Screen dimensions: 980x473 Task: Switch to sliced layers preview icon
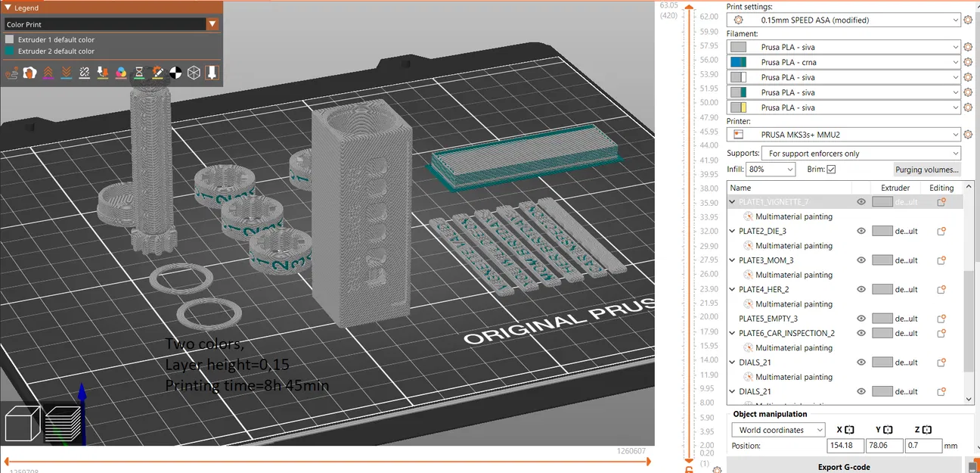coord(62,423)
